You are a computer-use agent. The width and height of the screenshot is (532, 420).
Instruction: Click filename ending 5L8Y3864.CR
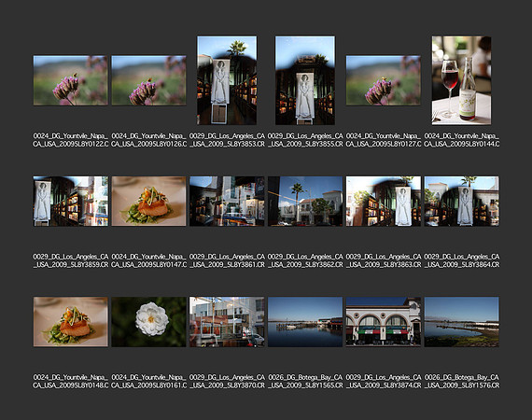[461, 261]
